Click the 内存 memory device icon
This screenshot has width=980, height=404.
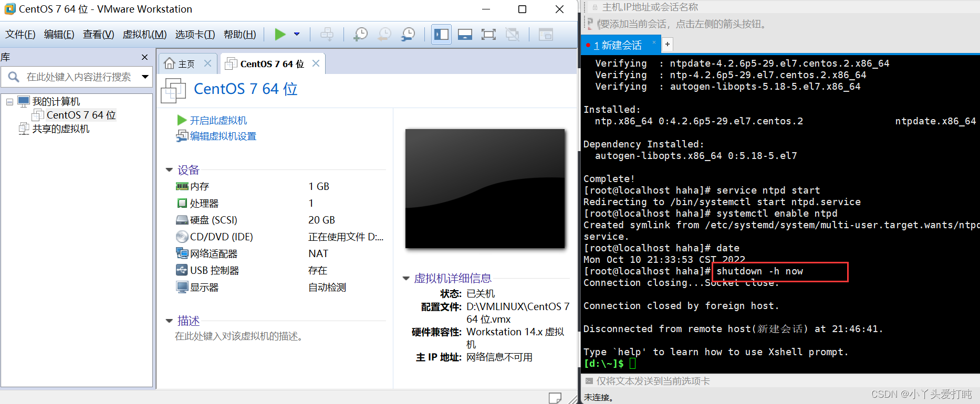coord(182,186)
